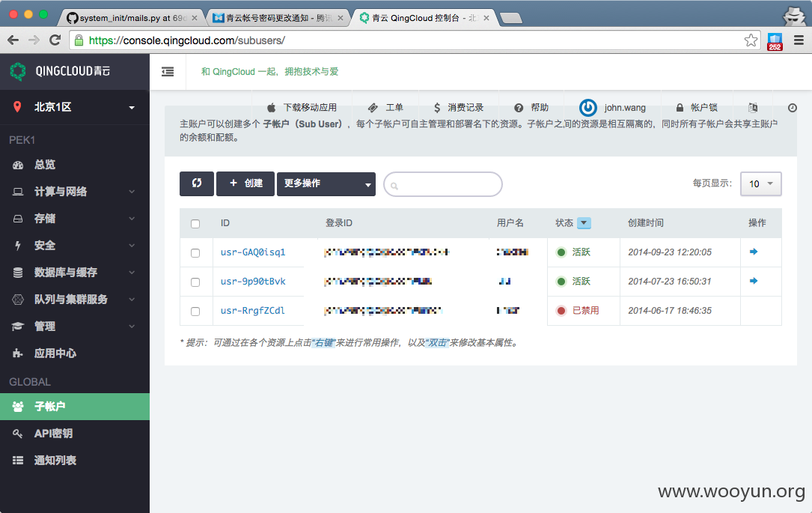Click the 登录ID column header
812x513 pixels.
tap(339, 223)
